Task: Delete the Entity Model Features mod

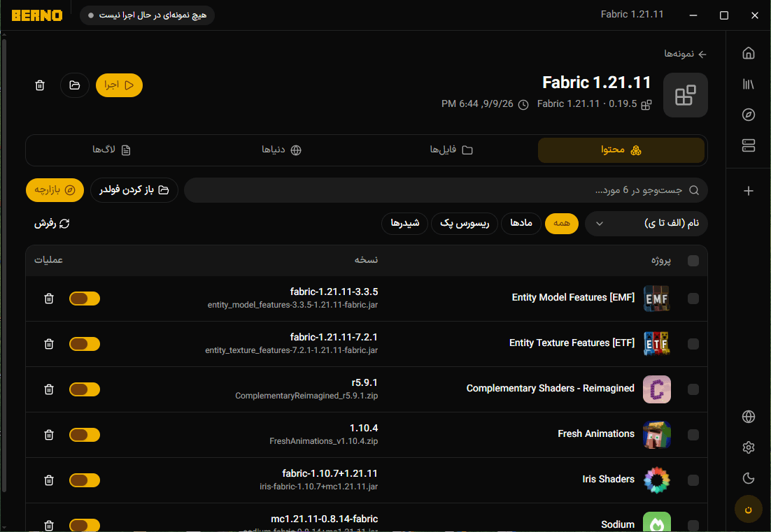Action: 49,299
